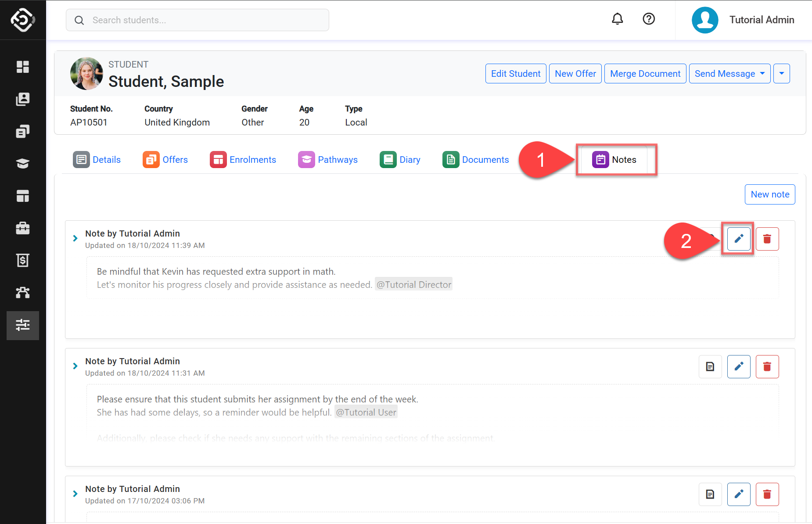Switch to the Documents tab
812x524 pixels.
[x=476, y=160]
